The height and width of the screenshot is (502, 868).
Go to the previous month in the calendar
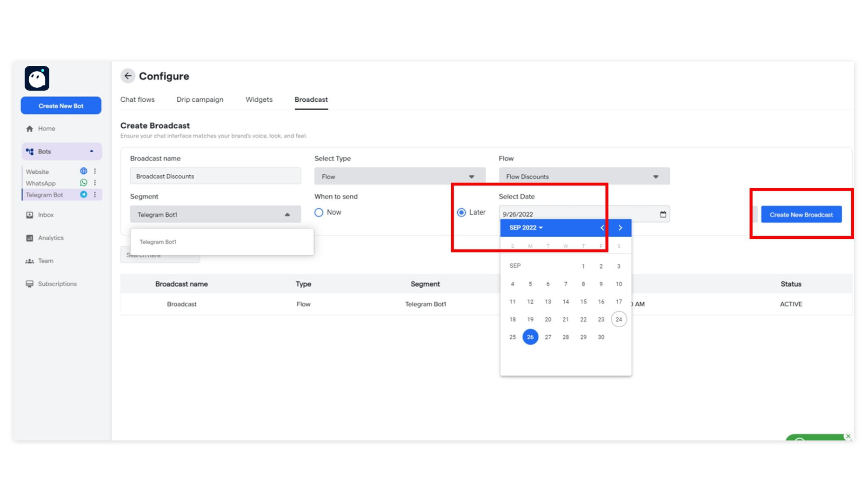pyautogui.click(x=602, y=228)
